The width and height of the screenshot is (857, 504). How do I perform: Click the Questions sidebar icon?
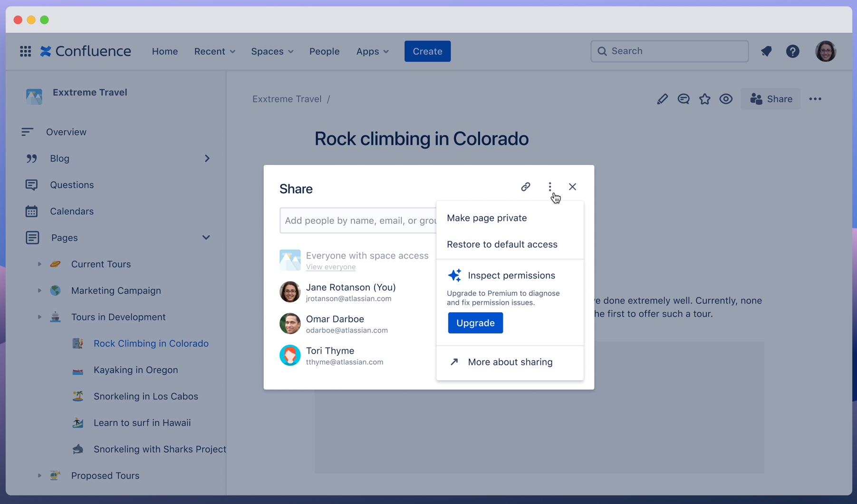31,185
